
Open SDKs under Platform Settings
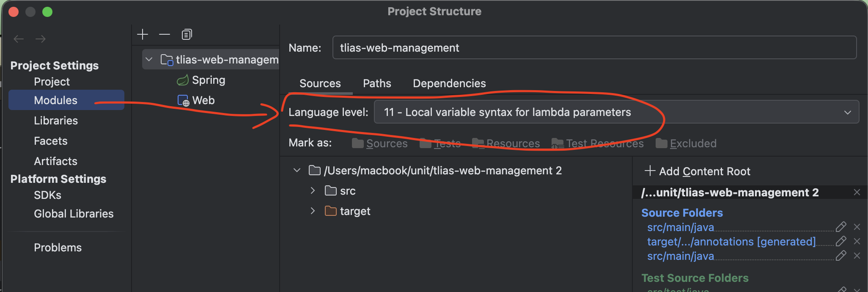[x=47, y=195]
